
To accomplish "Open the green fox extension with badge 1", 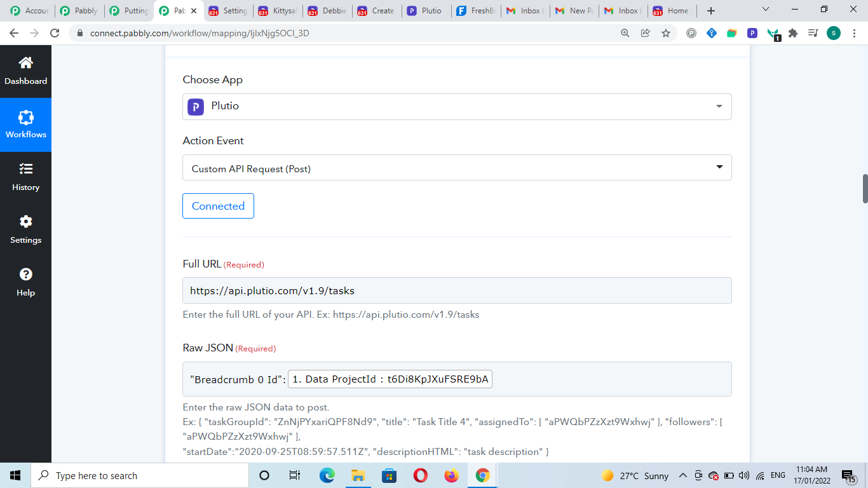I will (773, 34).
